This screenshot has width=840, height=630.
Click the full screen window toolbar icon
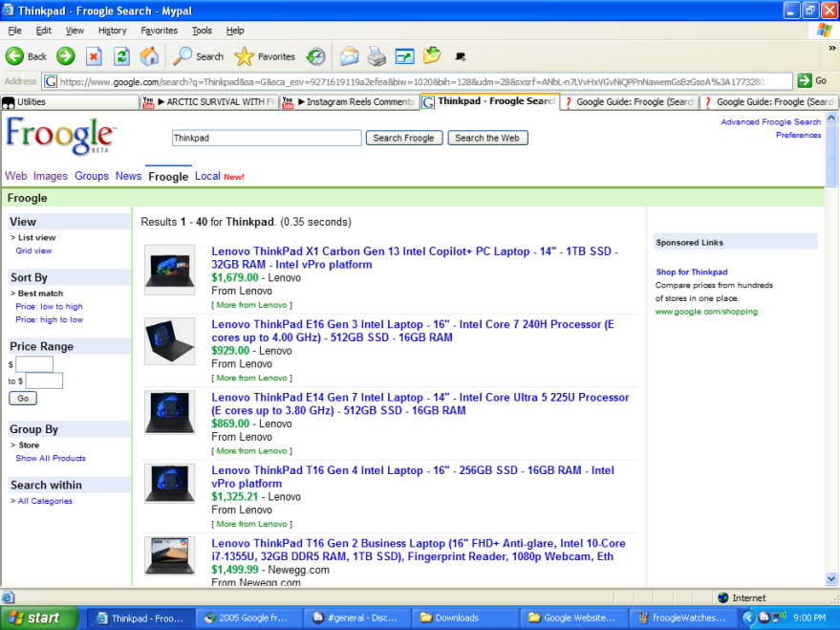pyautogui.click(x=404, y=56)
